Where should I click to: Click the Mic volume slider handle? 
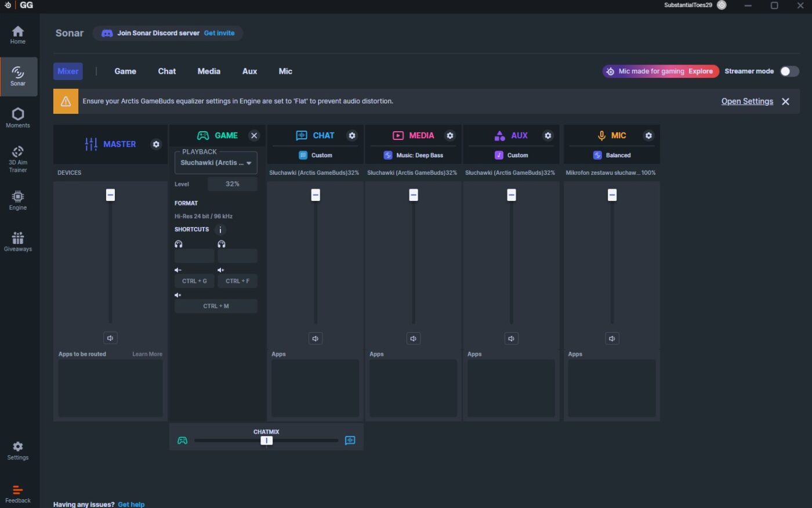coord(612,195)
